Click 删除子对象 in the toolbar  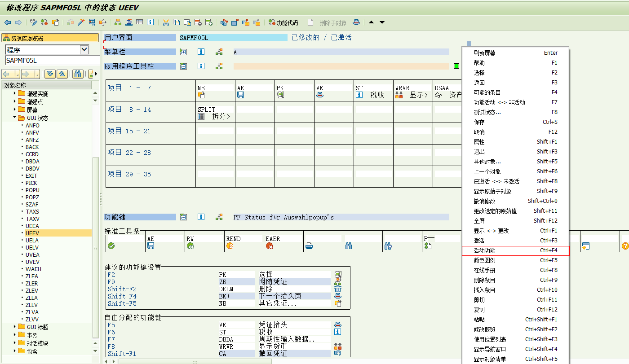click(333, 22)
